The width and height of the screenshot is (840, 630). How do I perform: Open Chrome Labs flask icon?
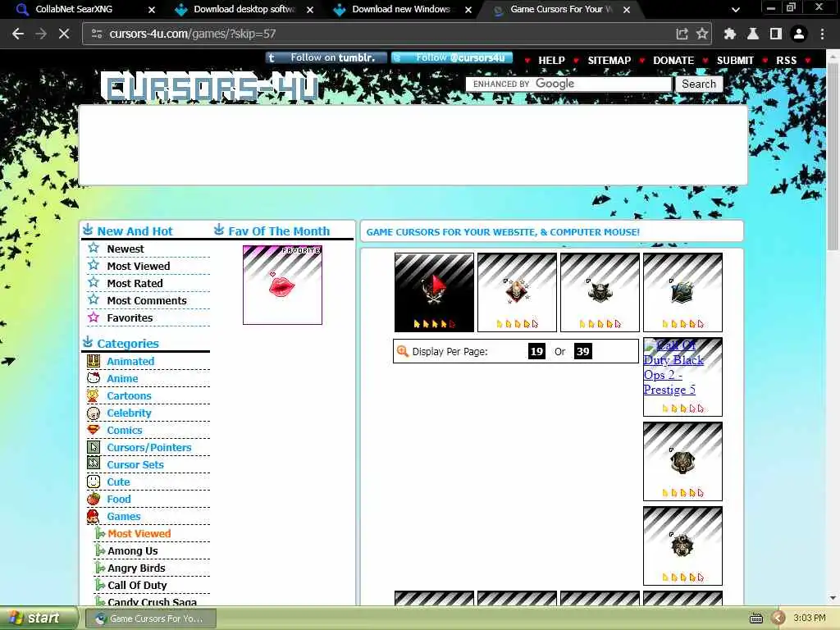click(x=753, y=34)
